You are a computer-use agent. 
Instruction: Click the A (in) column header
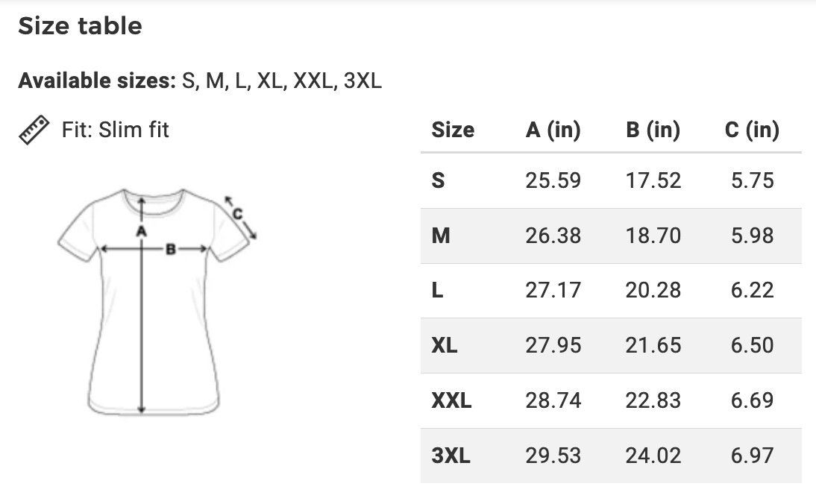553,130
